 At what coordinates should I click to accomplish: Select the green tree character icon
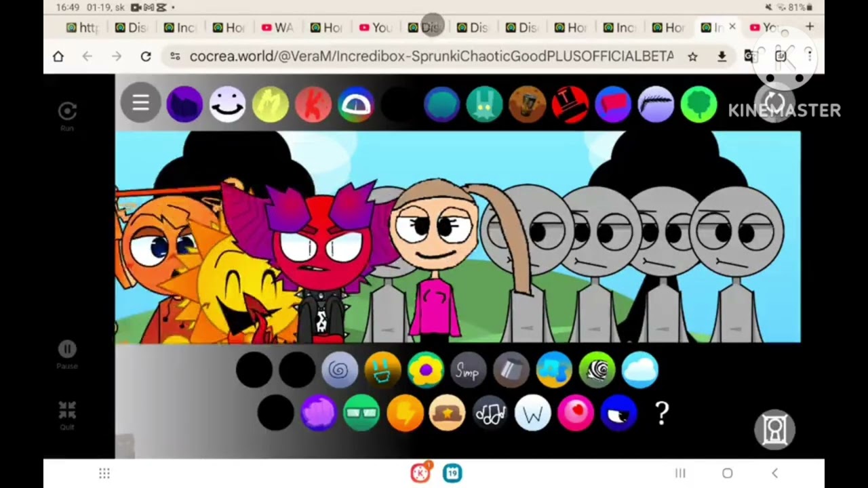pyautogui.click(x=698, y=104)
